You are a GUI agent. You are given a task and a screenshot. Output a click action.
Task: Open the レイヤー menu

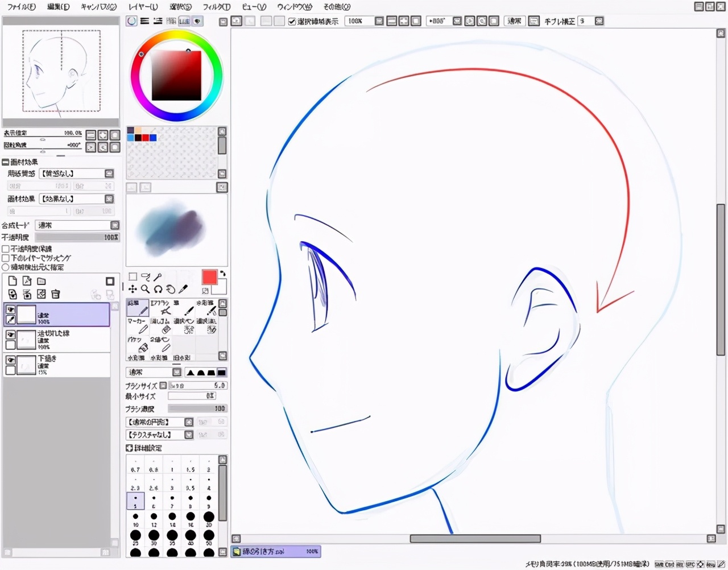[143, 7]
